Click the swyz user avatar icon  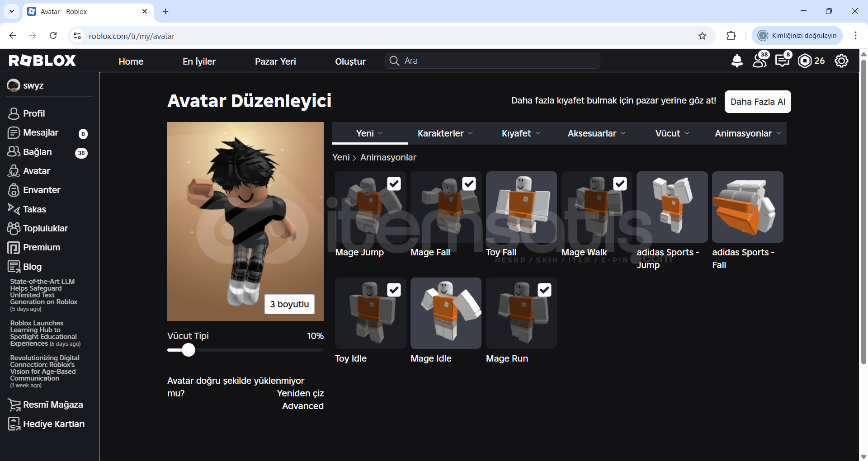point(14,85)
